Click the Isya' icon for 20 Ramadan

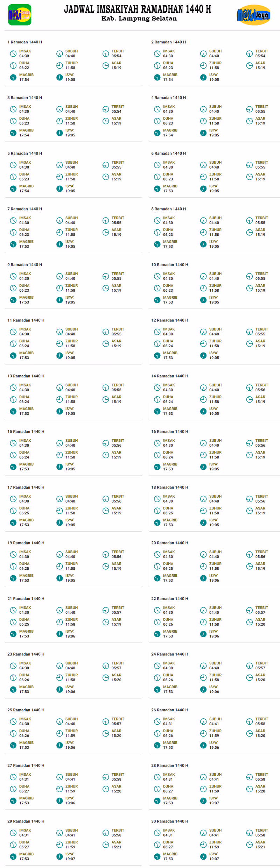tap(203, 578)
